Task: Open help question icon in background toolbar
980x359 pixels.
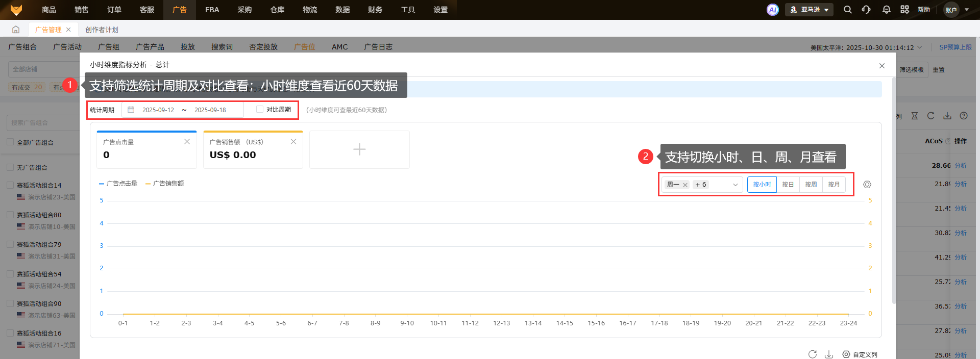Action: [x=964, y=116]
